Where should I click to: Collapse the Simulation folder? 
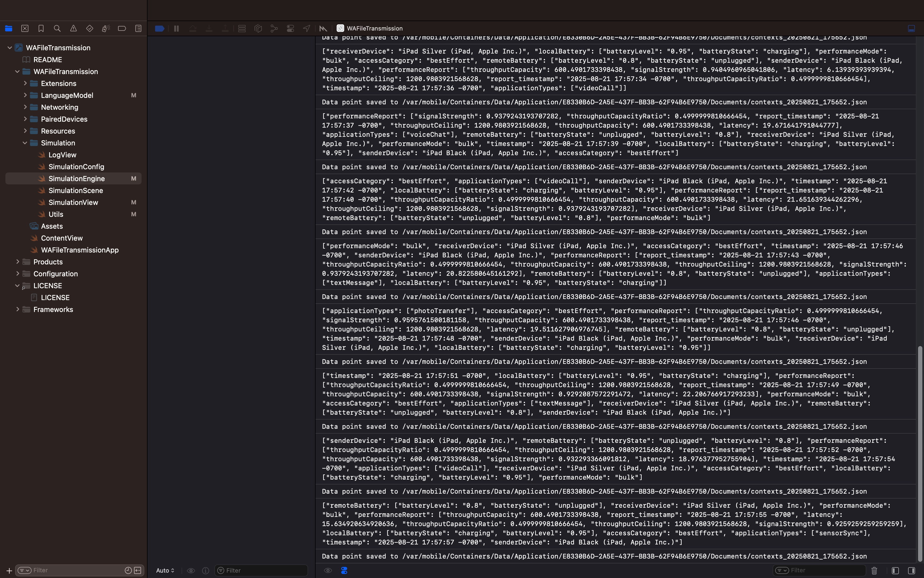tap(25, 143)
